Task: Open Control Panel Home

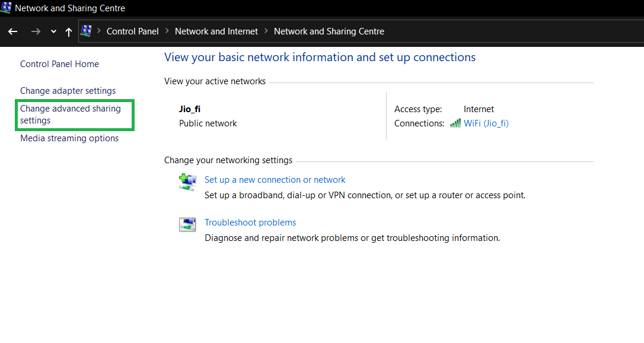Action: click(x=59, y=64)
